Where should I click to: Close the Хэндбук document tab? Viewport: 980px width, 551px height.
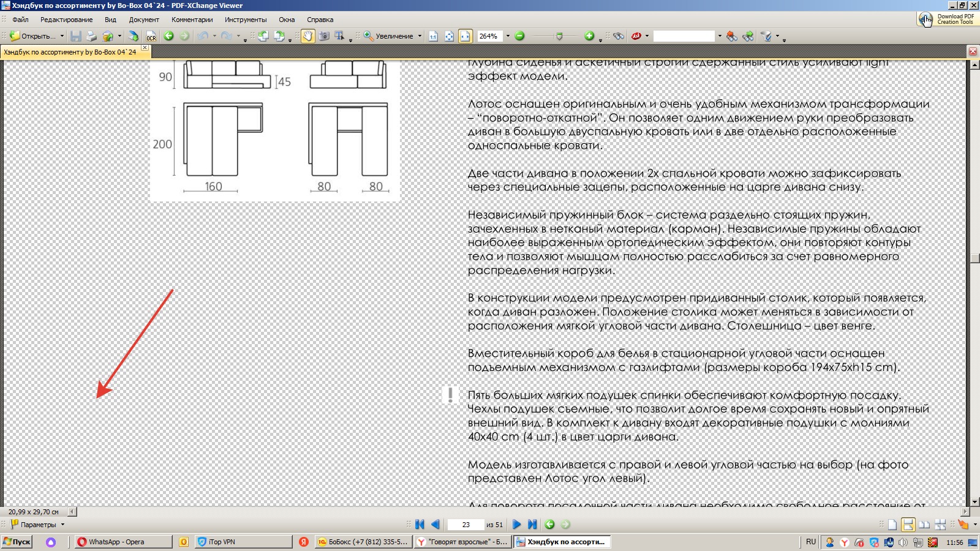[x=145, y=48]
